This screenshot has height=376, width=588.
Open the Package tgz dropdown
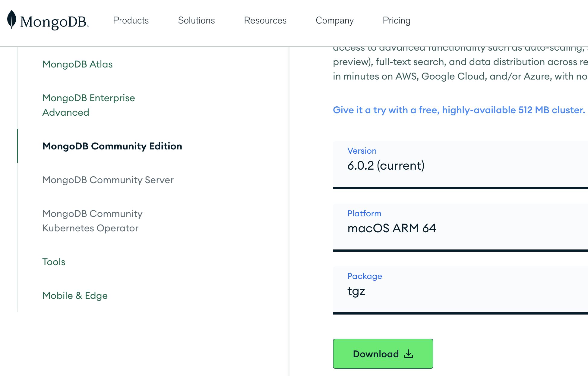tap(460, 290)
